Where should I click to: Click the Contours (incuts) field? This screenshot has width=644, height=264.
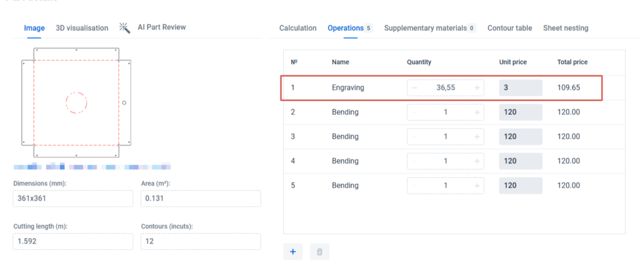point(201,241)
